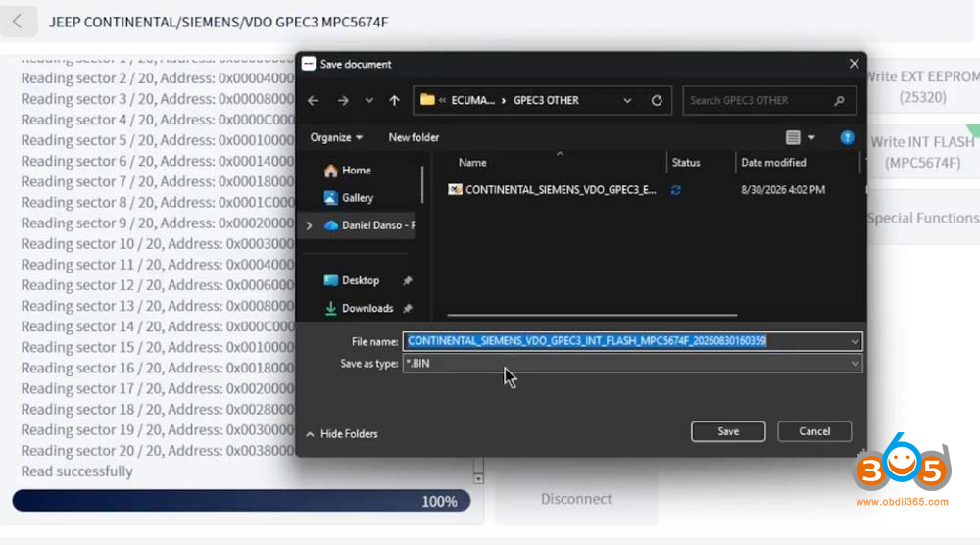Click the Read successfully log line
Viewport: 980px width, 545px height.
point(76,471)
